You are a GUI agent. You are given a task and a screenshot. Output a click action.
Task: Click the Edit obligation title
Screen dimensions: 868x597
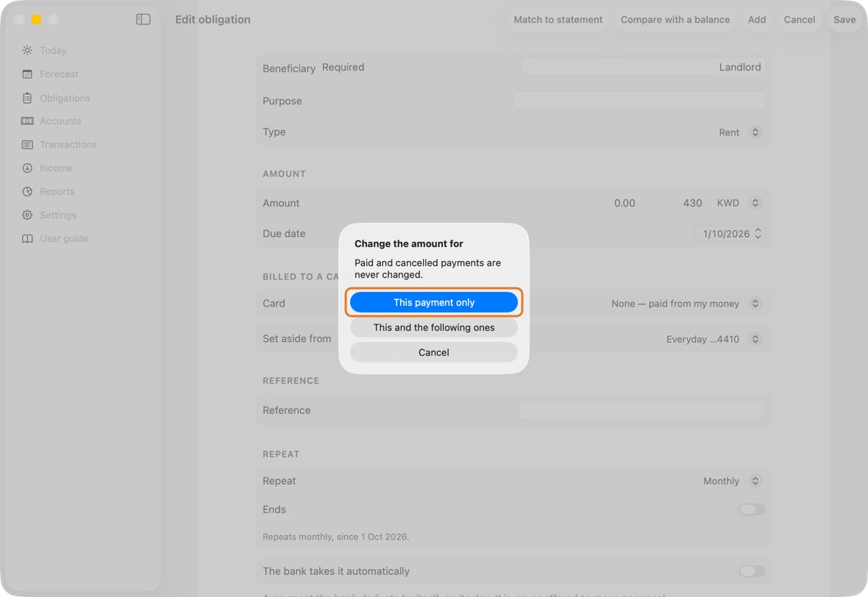(213, 19)
